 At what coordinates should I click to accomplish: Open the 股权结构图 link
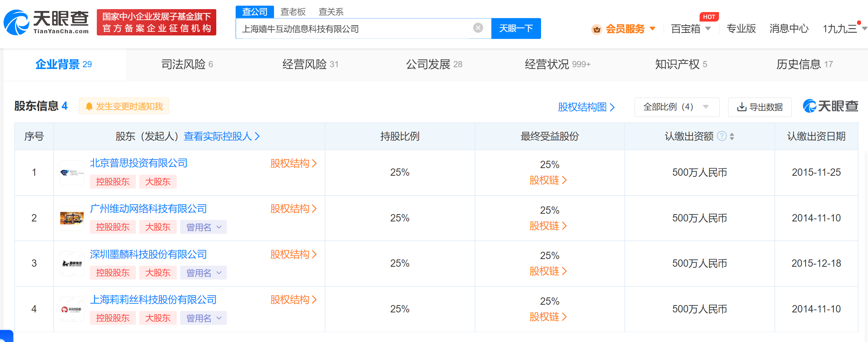(586, 107)
